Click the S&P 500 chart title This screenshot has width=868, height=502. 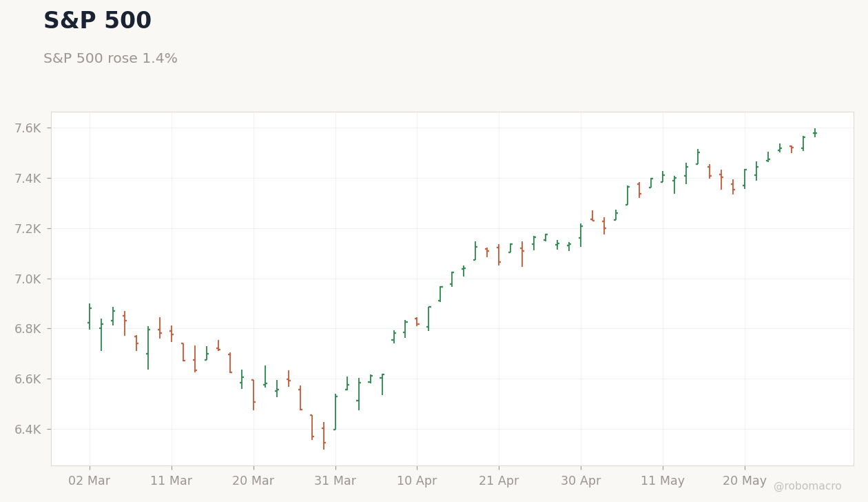(x=97, y=21)
